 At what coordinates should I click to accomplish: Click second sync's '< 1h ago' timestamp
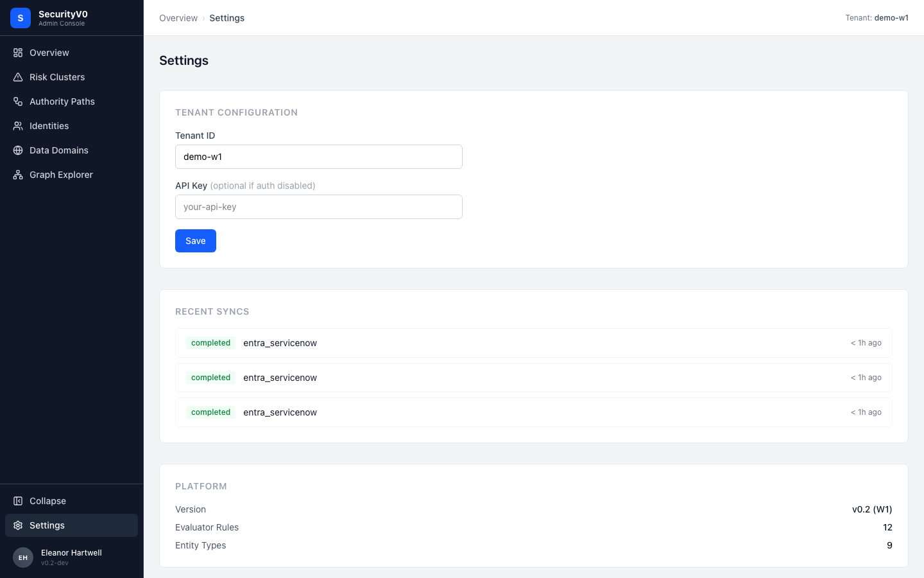click(x=866, y=378)
